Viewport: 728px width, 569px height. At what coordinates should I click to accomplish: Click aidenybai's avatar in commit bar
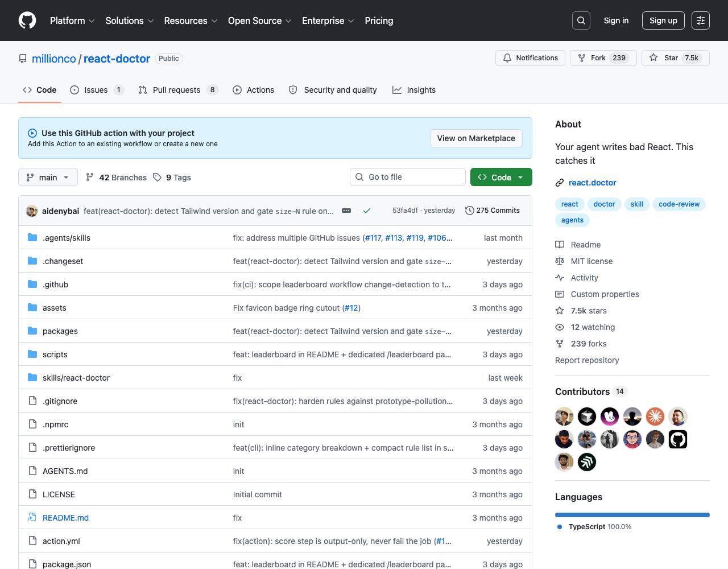[32, 211]
